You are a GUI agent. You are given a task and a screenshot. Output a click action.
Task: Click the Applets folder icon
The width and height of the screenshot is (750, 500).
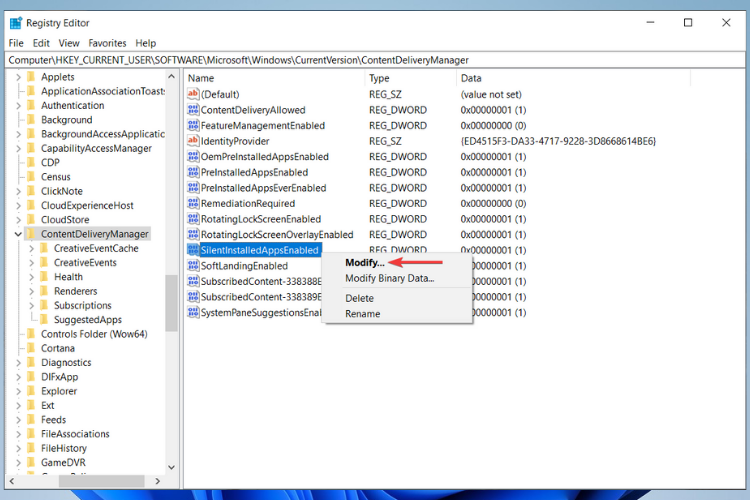32,77
